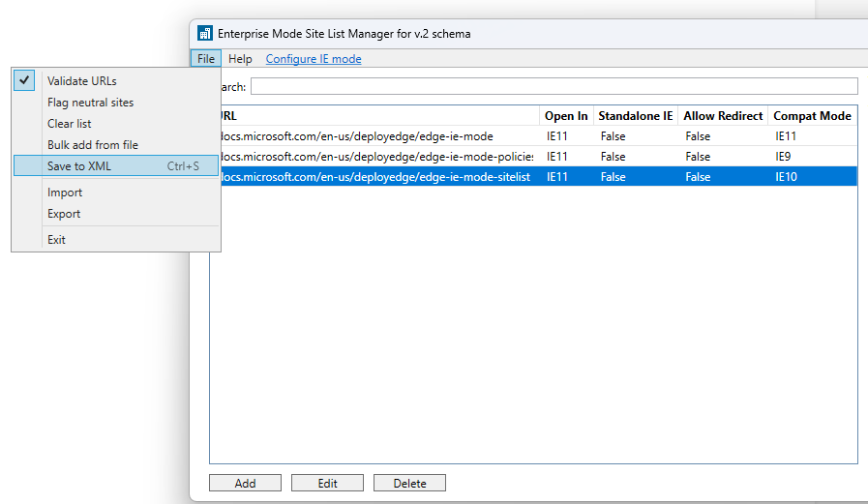Click the Add button
868x504 pixels.
point(245,483)
